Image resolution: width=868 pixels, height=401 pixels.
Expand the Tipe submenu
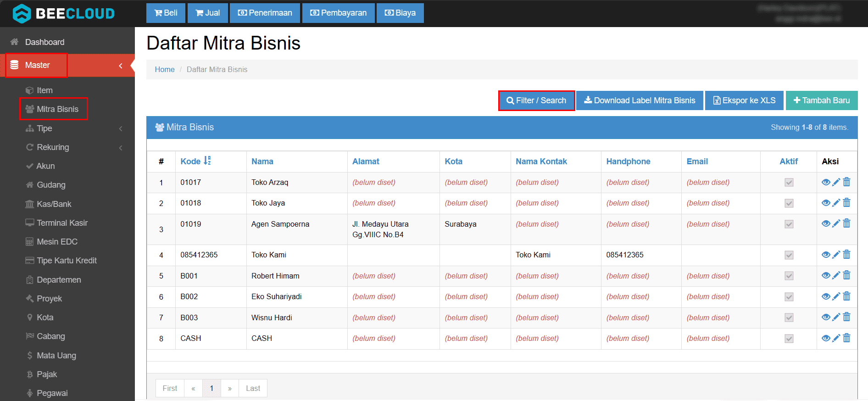pos(121,128)
